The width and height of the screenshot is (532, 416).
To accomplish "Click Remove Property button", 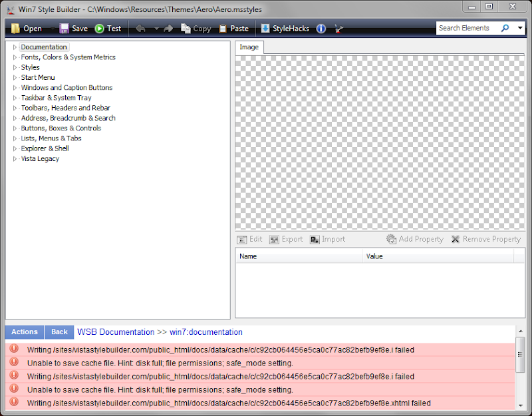I will (485, 240).
